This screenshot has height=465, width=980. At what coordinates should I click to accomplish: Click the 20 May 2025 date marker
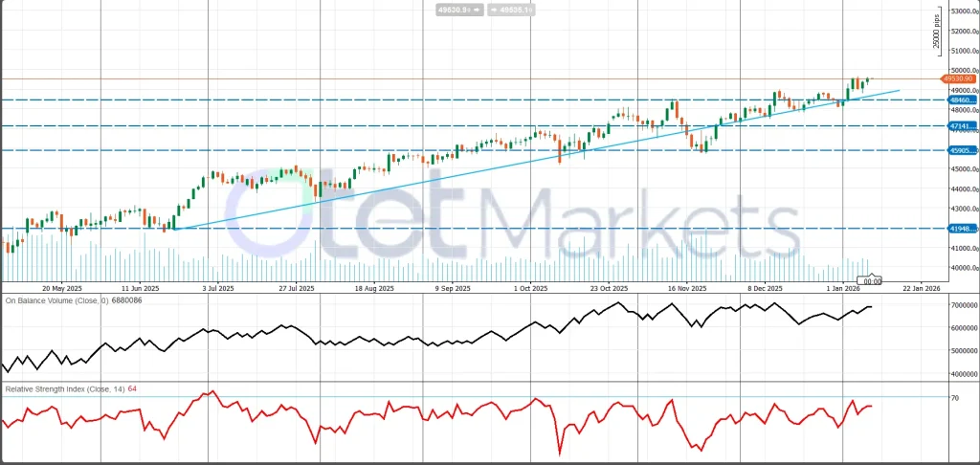[x=60, y=287]
